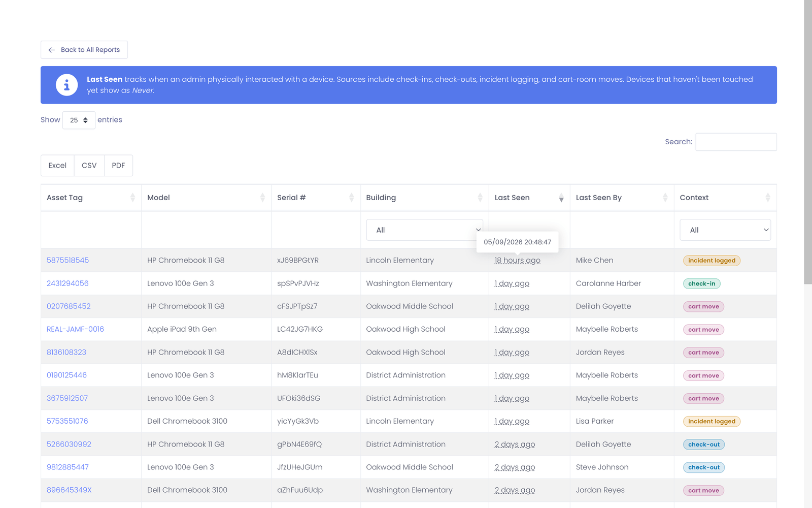The width and height of the screenshot is (812, 508).
Task: Click the incident logged badge for Lisa Parker
Action: (x=712, y=422)
